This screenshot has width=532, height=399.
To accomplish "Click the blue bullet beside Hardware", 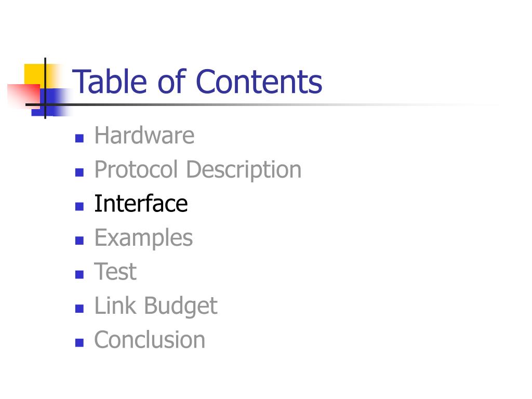I will (x=79, y=138).
